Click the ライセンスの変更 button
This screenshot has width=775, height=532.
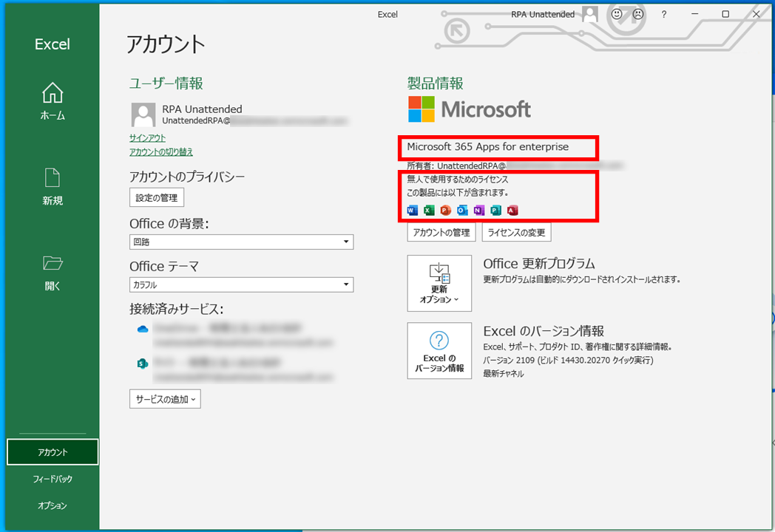(516, 232)
